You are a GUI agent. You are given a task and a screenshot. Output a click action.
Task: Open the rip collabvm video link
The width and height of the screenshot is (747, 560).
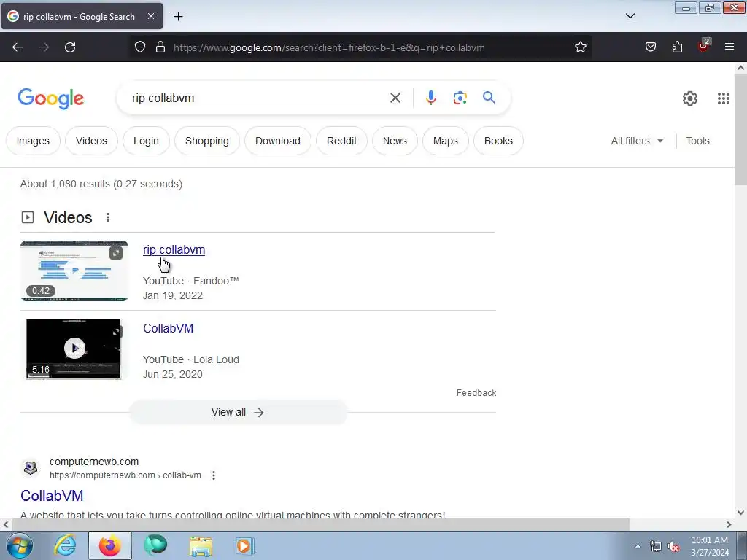click(174, 250)
